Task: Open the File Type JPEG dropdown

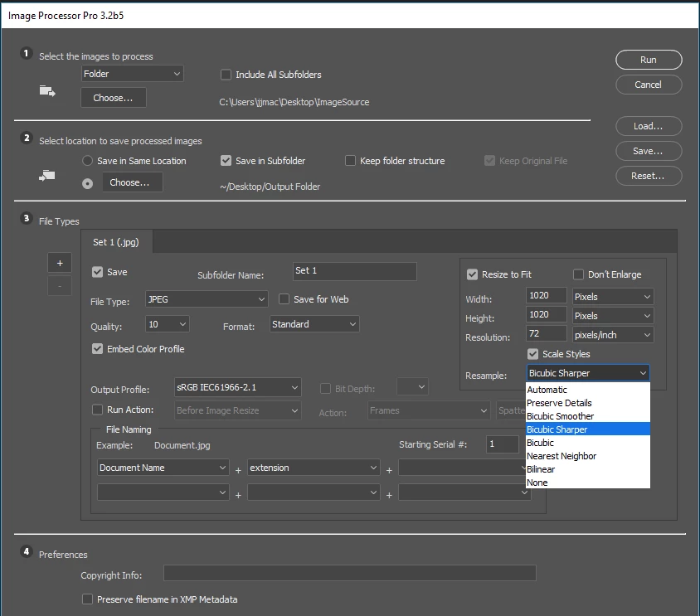Action: tap(207, 299)
